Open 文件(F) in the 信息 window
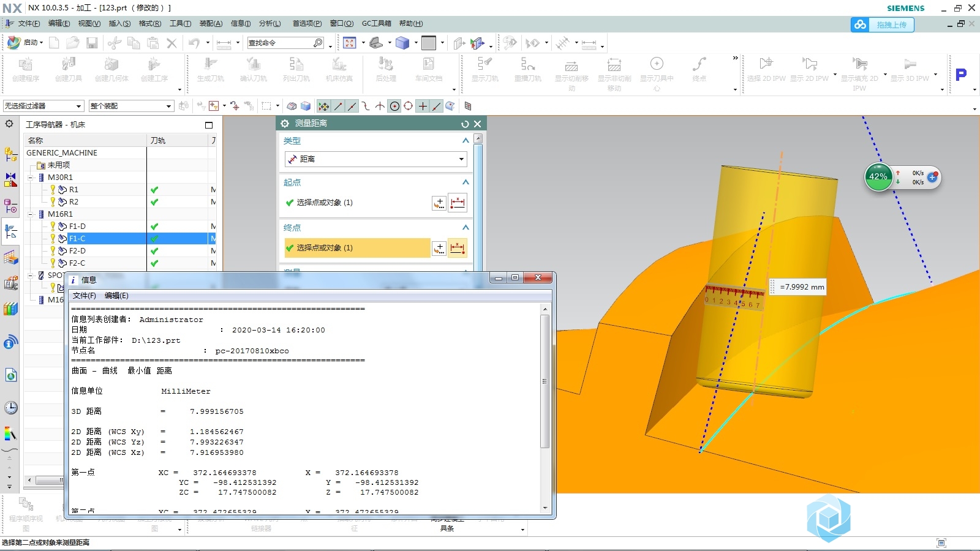This screenshot has height=551, width=980. tap(84, 296)
